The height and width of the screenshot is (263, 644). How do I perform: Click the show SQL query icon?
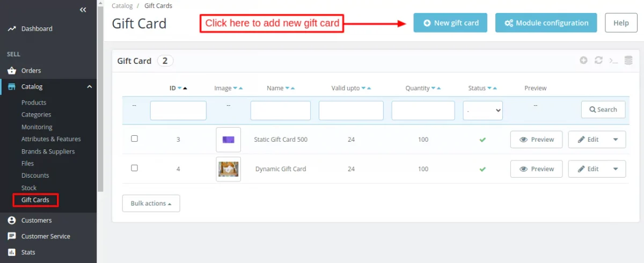click(x=613, y=61)
